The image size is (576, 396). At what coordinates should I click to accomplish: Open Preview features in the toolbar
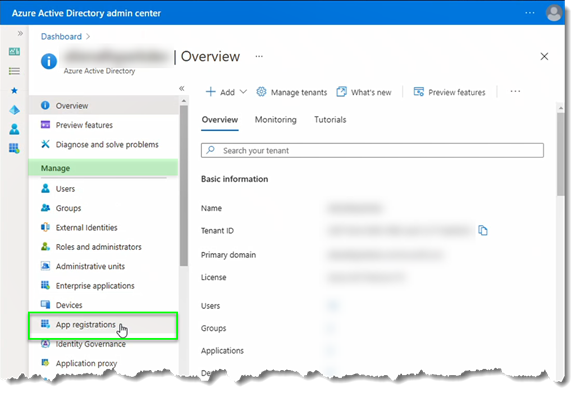pos(450,92)
